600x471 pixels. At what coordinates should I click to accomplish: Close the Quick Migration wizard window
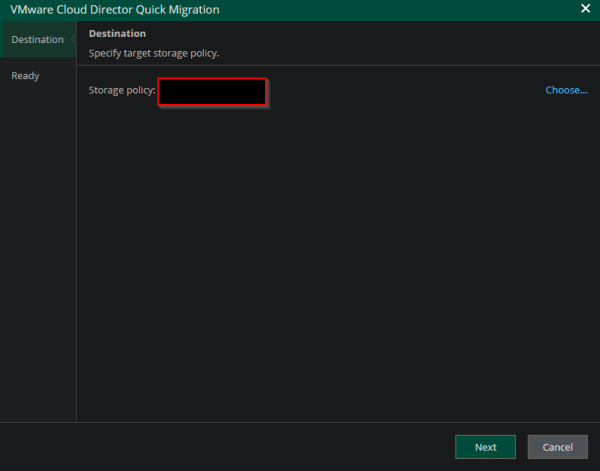pyautogui.click(x=585, y=8)
